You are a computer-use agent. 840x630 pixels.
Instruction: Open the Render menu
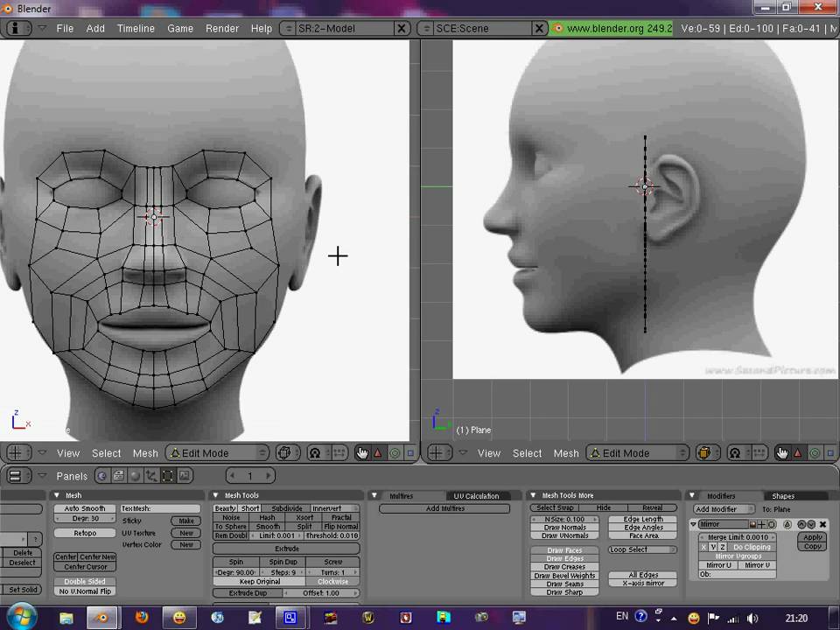click(x=222, y=28)
